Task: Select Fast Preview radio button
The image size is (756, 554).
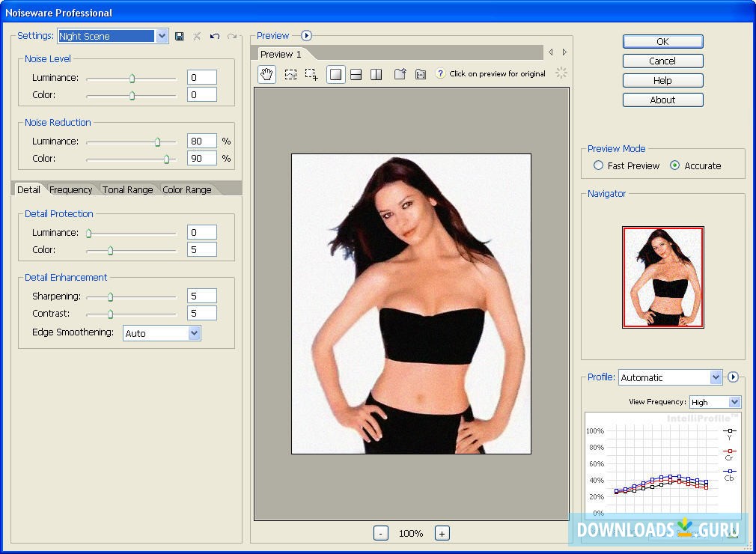Action: (x=598, y=165)
